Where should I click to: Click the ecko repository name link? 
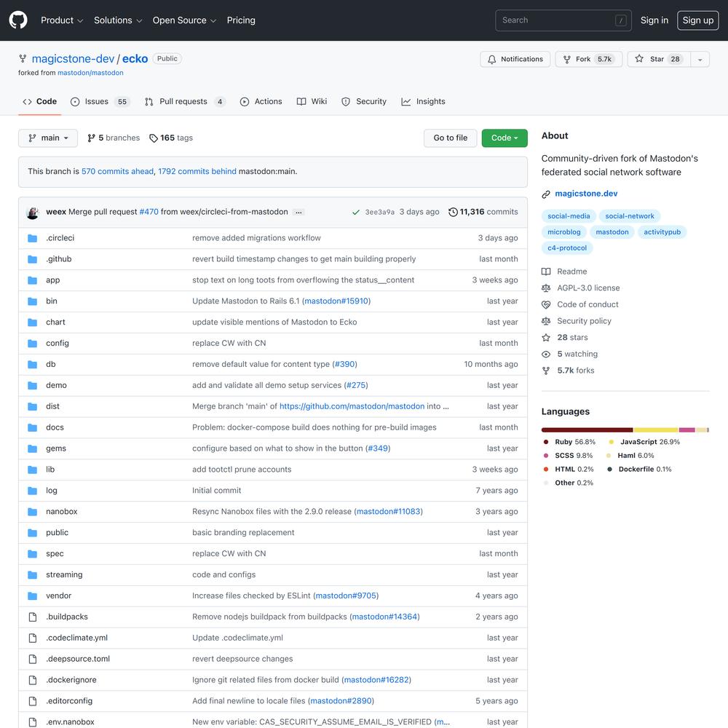(135, 59)
